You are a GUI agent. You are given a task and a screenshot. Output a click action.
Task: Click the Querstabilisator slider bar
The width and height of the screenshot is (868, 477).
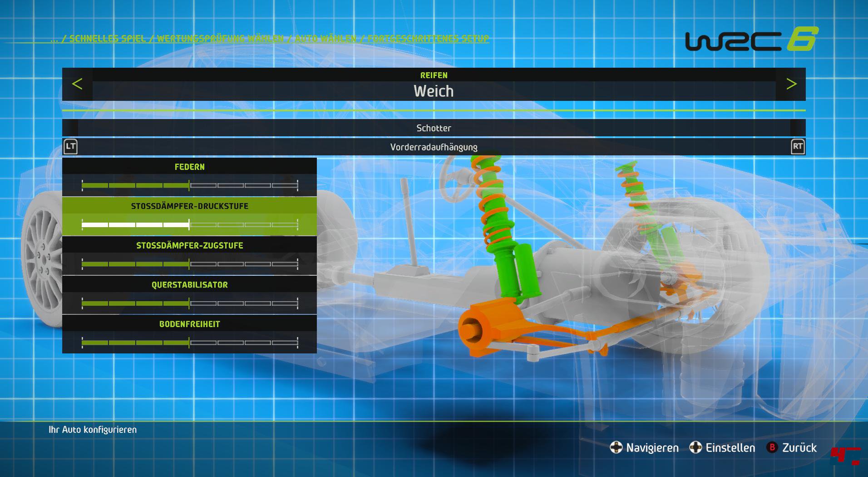189,303
